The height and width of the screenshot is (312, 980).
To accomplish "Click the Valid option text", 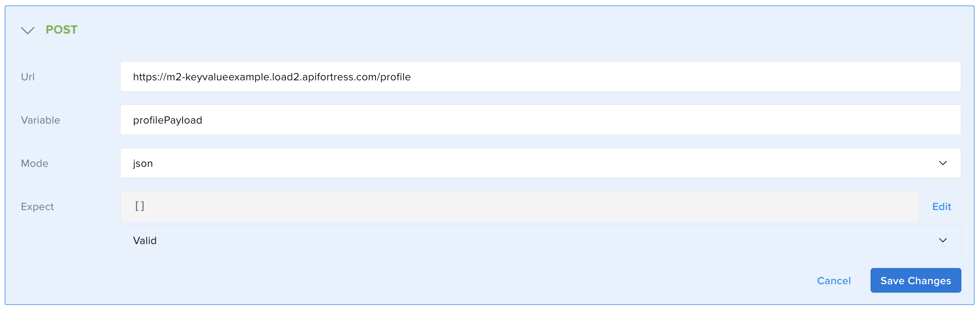I will pos(145,241).
